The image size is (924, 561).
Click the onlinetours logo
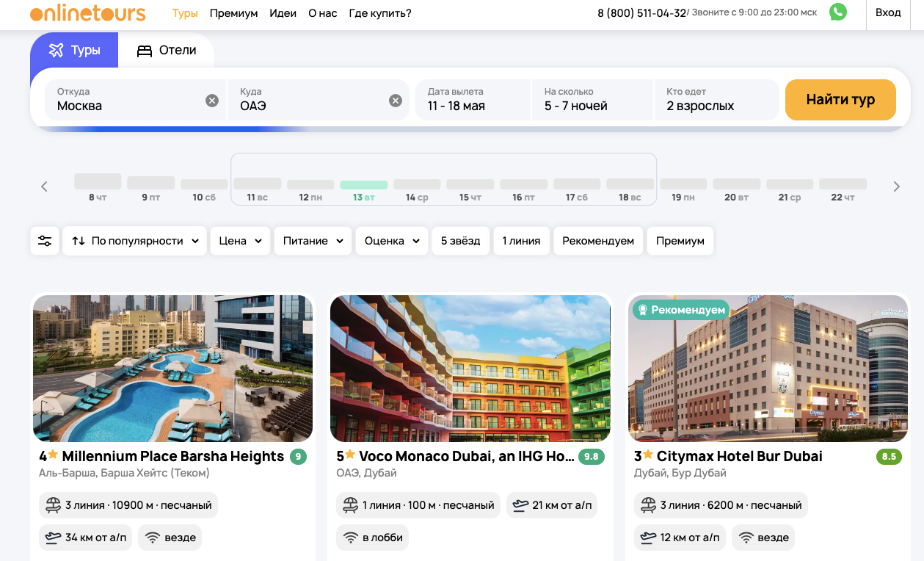pos(88,13)
